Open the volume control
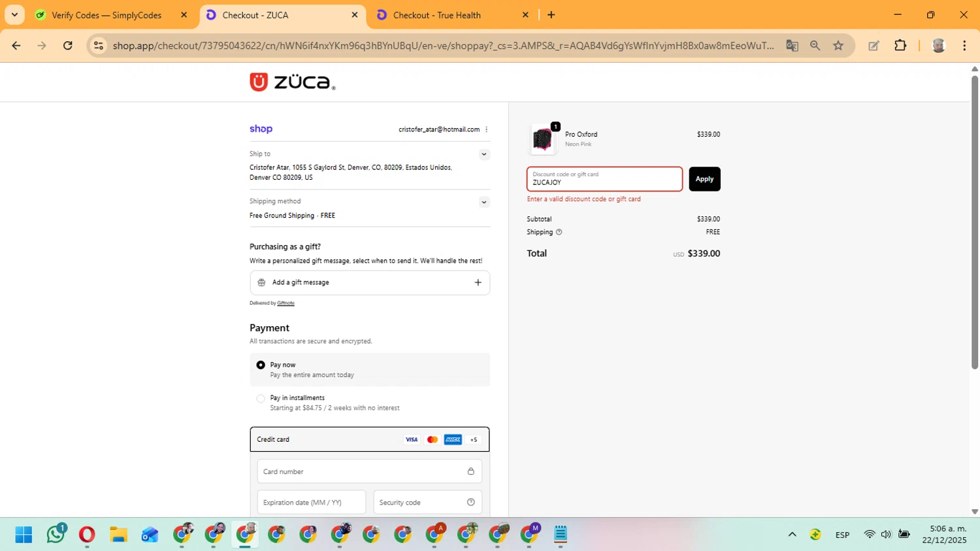This screenshot has width=980, height=551. (x=886, y=535)
